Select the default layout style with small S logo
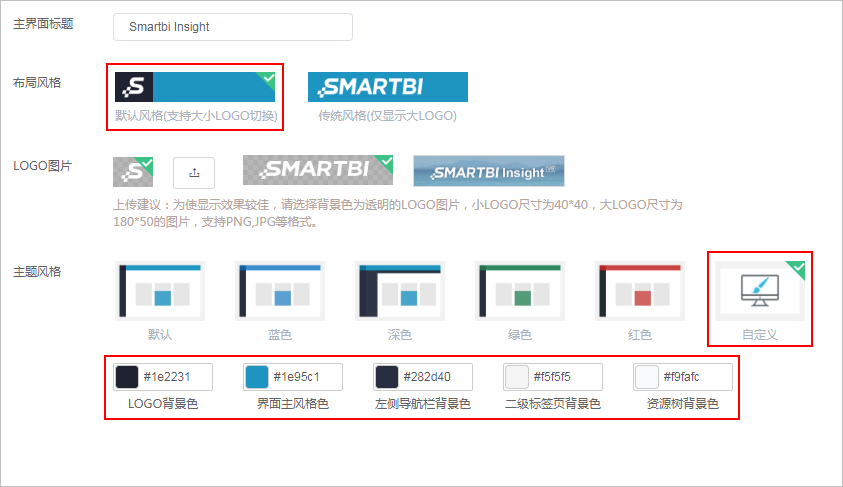This screenshot has width=843, height=487. (x=195, y=87)
